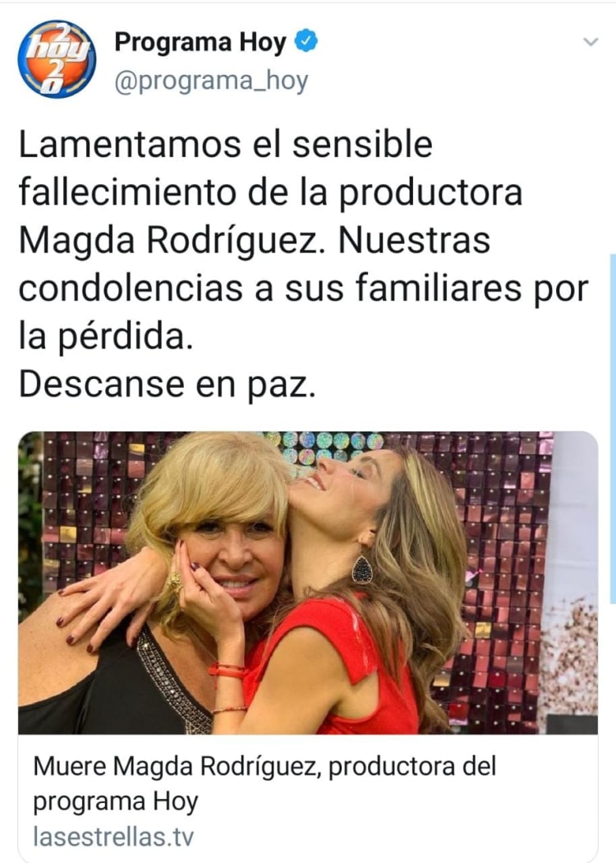616x863 pixels.
Task: Click the line "la pérdida." in the tweet
Action: coord(106,336)
